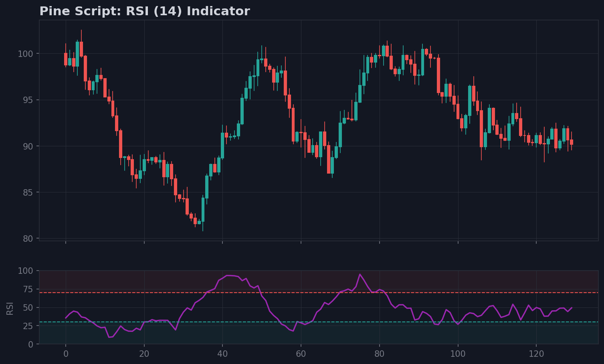
Task: Click the price axis label 85
Action: 28,192
